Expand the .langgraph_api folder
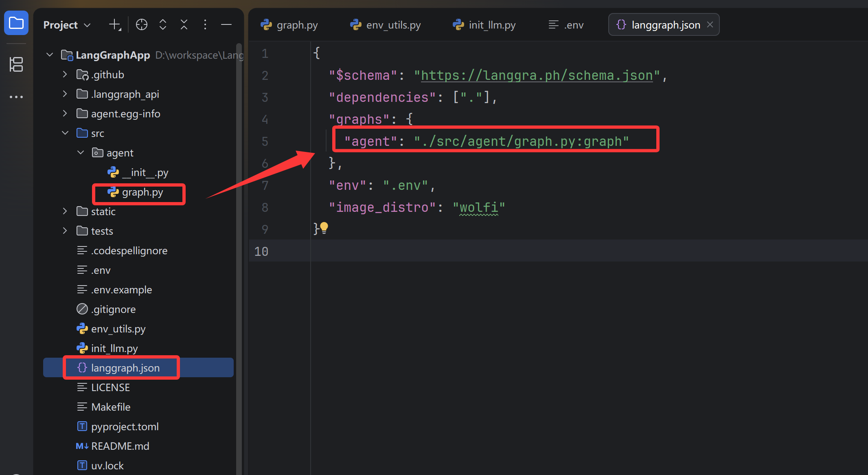The width and height of the screenshot is (868, 475). point(65,94)
